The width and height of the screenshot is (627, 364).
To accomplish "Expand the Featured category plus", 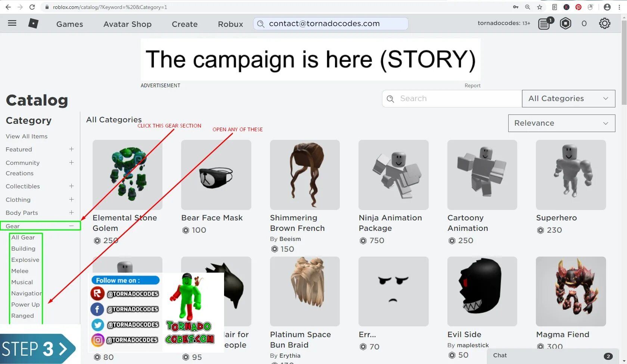I will pos(71,149).
